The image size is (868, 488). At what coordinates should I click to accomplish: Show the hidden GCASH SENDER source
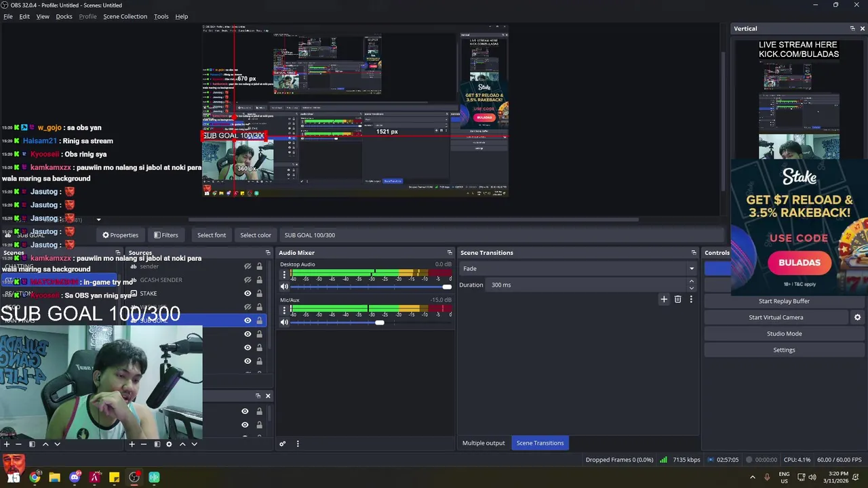click(248, 280)
